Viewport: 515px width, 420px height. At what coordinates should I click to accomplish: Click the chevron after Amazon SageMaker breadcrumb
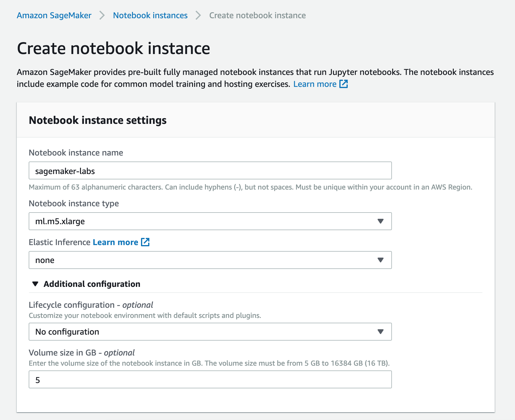click(102, 15)
